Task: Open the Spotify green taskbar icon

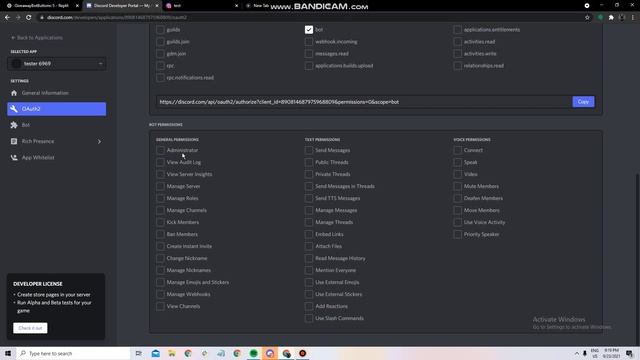Action: click(x=253, y=353)
